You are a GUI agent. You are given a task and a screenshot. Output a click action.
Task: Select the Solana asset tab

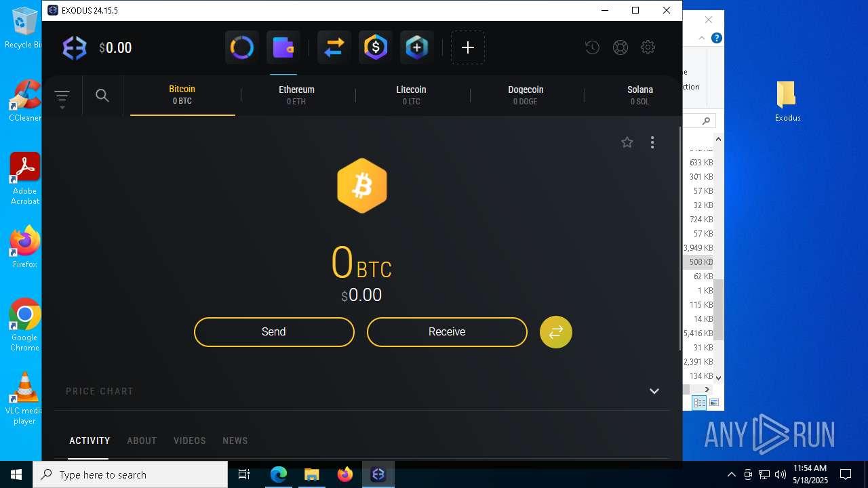[x=640, y=95]
